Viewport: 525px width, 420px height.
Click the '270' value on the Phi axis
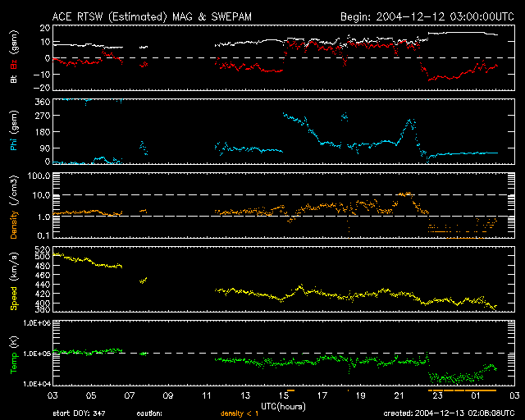[x=43, y=116]
